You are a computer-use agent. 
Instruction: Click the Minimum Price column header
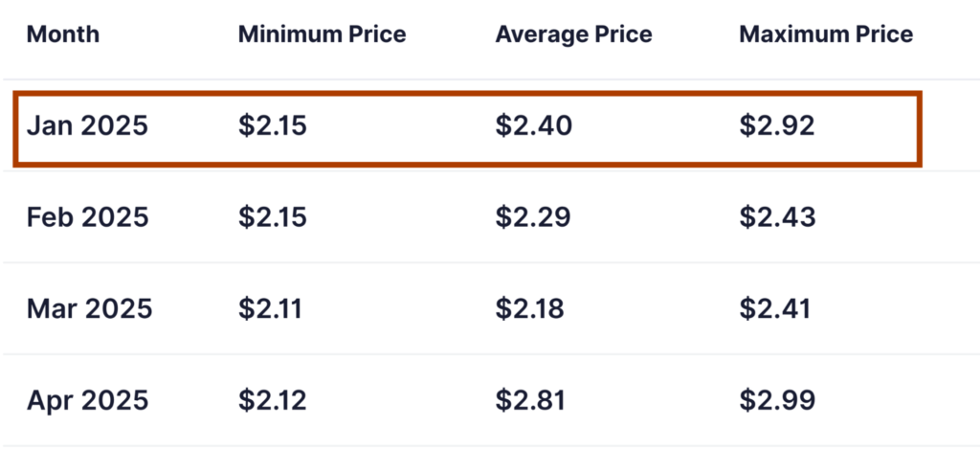point(322,34)
